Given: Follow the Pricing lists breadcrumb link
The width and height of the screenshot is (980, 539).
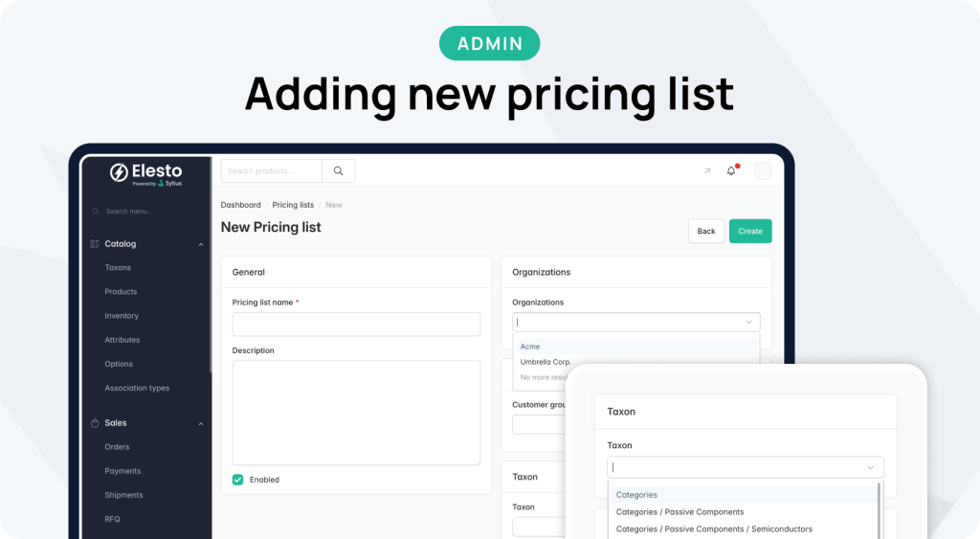Looking at the screenshot, I should pos(293,205).
